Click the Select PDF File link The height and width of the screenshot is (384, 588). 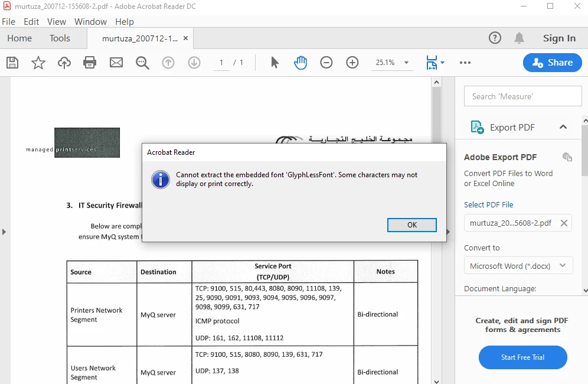[488, 204]
